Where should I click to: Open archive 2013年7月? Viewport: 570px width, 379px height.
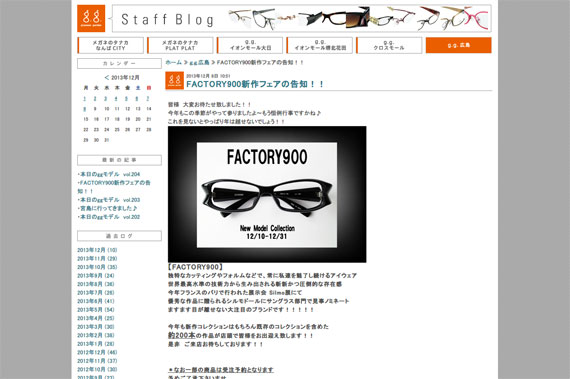[x=96, y=293]
